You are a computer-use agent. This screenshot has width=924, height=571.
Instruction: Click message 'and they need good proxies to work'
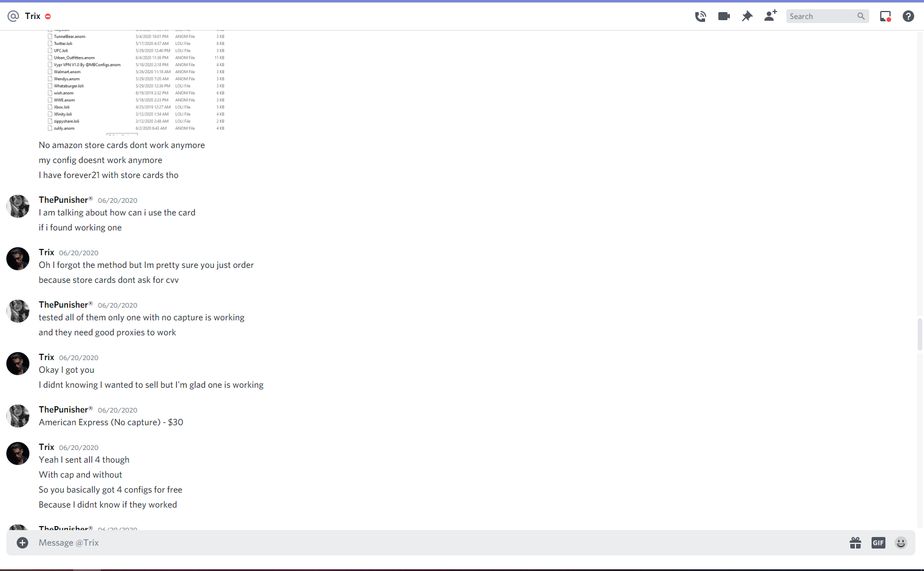point(107,332)
